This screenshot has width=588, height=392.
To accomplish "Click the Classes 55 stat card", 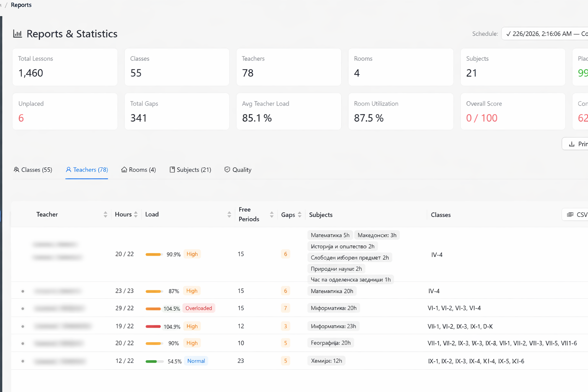I will coord(177,67).
